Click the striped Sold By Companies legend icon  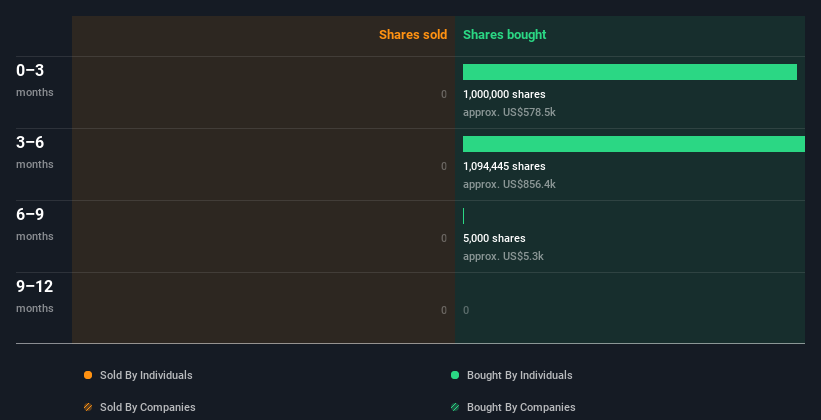click(88, 407)
